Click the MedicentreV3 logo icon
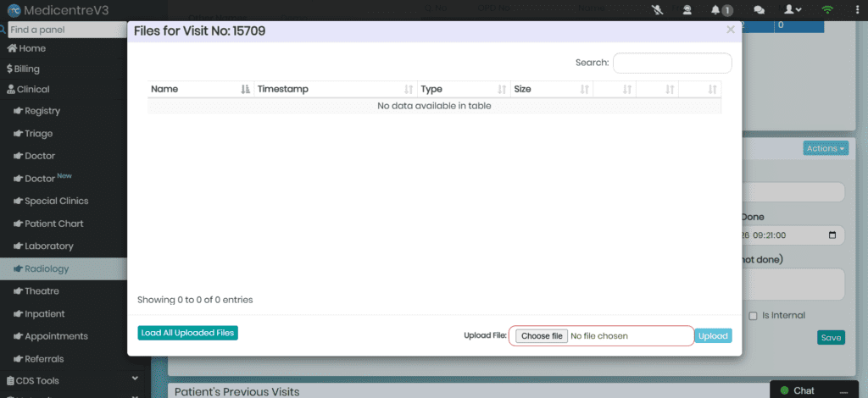The width and height of the screenshot is (868, 398). click(14, 10)
